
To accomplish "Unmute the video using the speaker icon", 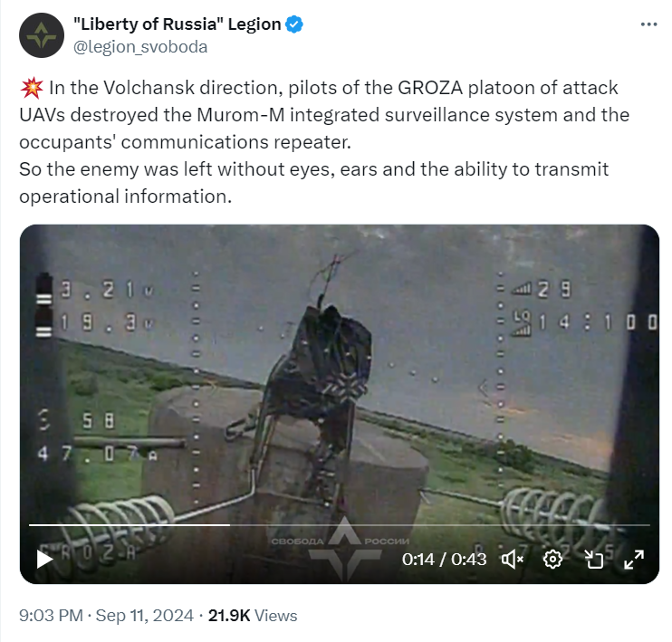I will coord(512,560).
